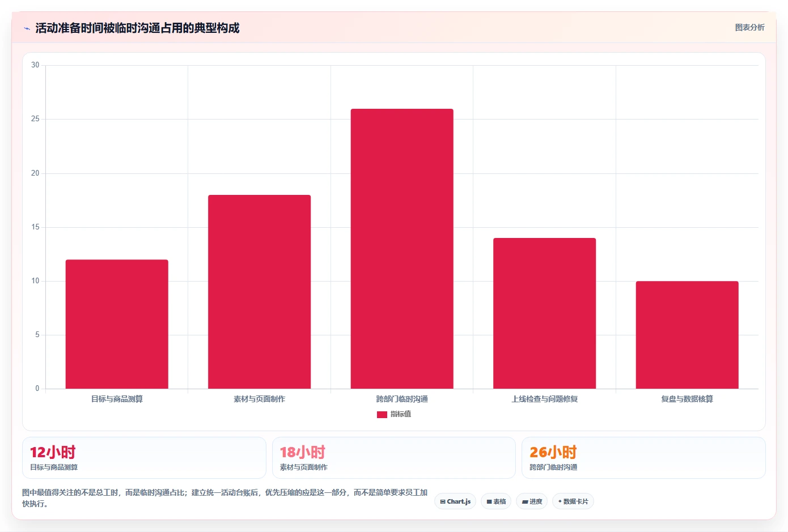The height and width of the screenshot is (532, 788).
Task: Click the x-axis label 素材与页面制作
Action: 259,399
